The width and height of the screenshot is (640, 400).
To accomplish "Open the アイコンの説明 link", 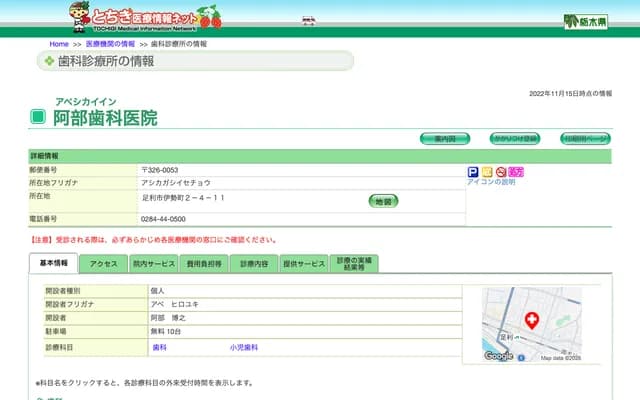I will tap(491, 182).
